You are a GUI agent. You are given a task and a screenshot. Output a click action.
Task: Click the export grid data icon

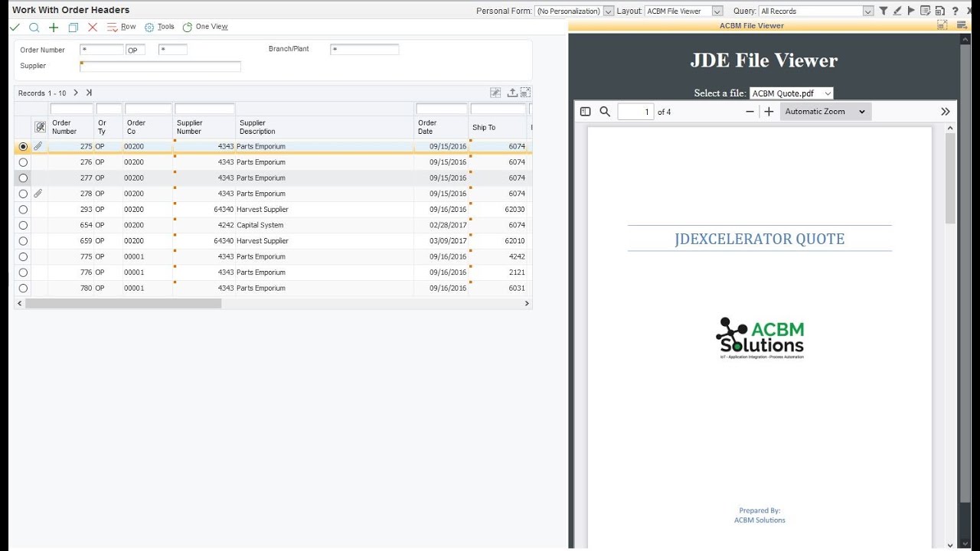click(512, 93)
